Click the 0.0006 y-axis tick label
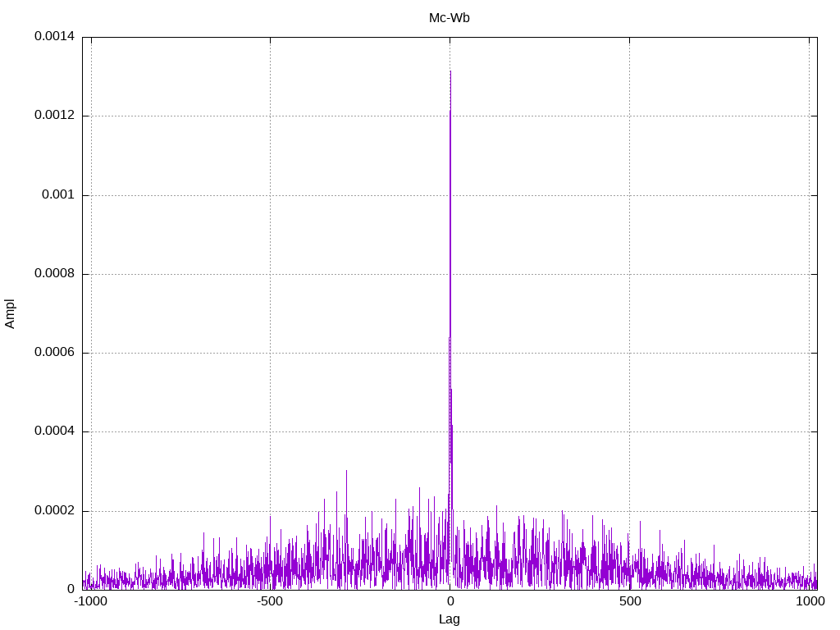840x630 pixels. click(55, 352)
